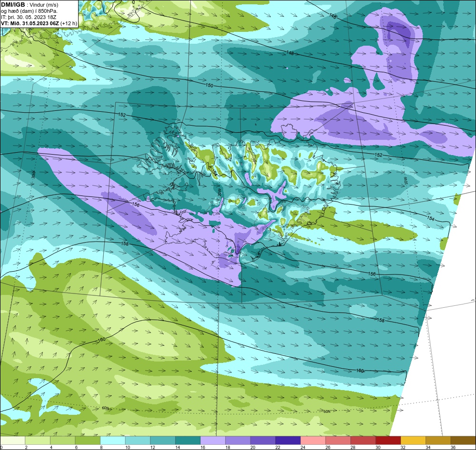
Task: Click the legend value 32
Action: point(403,447)
